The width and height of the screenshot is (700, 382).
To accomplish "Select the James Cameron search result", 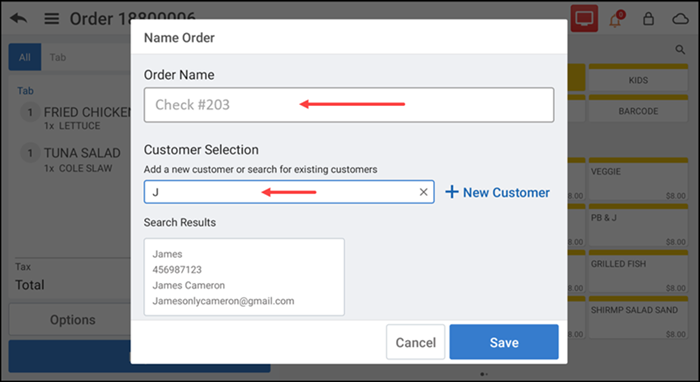I will [x=244, y=277].
